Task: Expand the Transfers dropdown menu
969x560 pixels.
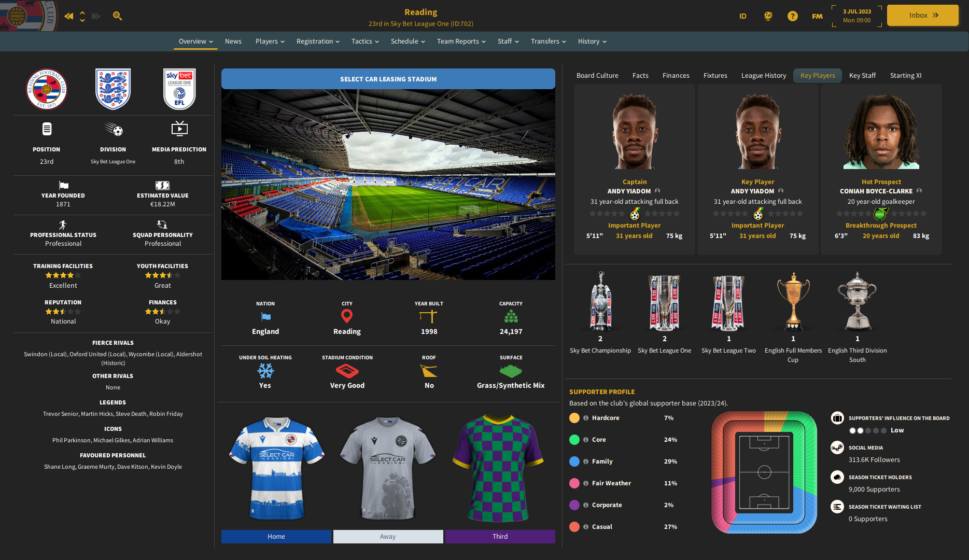Action: pos(548,41)
